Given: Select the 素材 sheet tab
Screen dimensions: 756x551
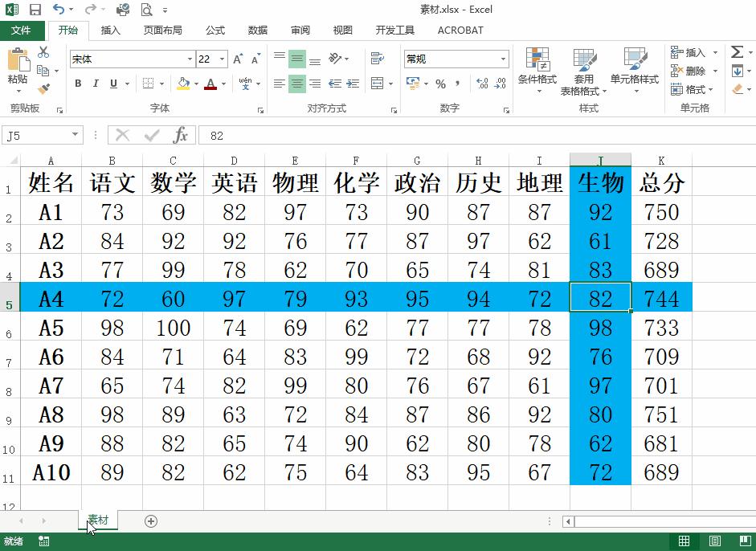Looking at the screenshot, I should 98,520.
